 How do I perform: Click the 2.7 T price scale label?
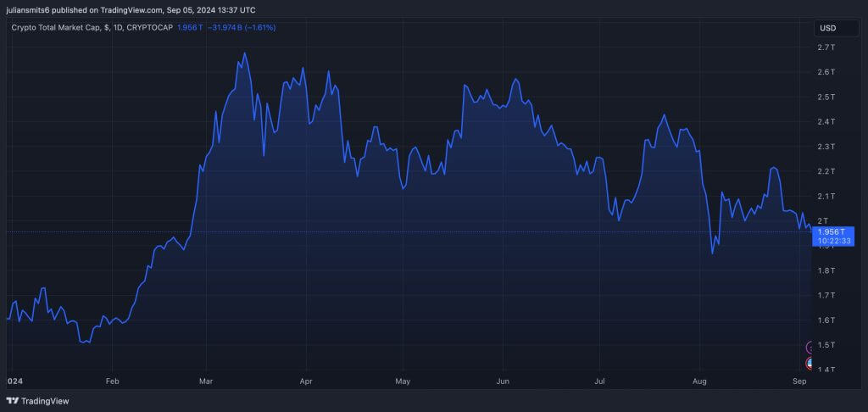click(827, 47)
